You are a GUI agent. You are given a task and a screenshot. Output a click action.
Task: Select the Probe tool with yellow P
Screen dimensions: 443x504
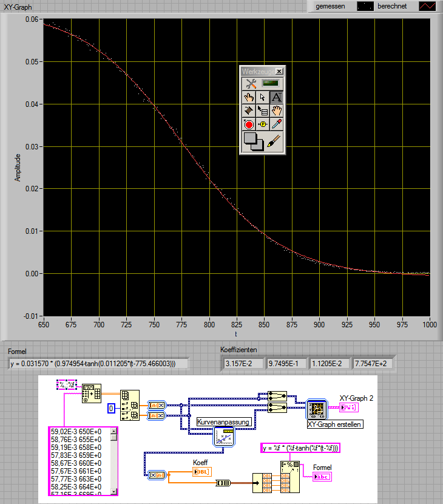[262, 124]
